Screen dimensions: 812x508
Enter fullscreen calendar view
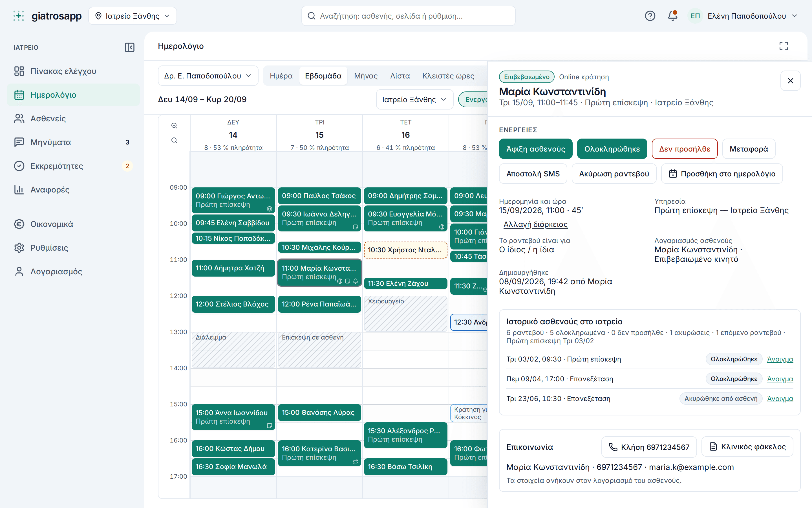(784, 46)
